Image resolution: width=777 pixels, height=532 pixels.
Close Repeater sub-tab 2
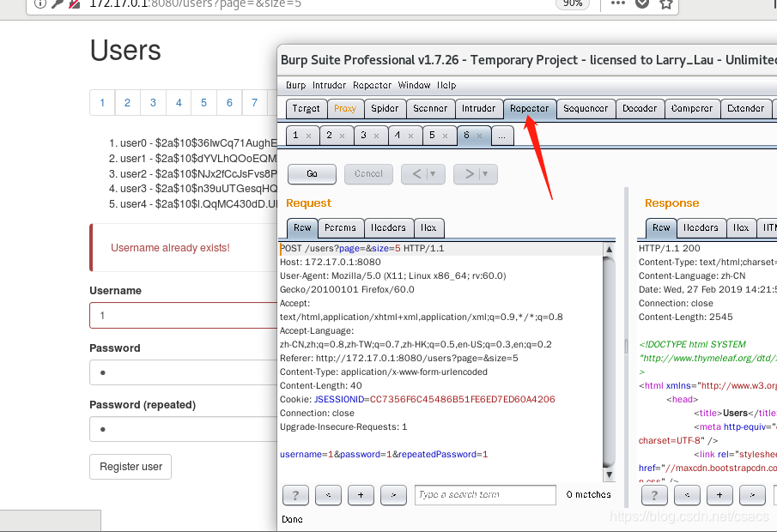tap(343, 136)
